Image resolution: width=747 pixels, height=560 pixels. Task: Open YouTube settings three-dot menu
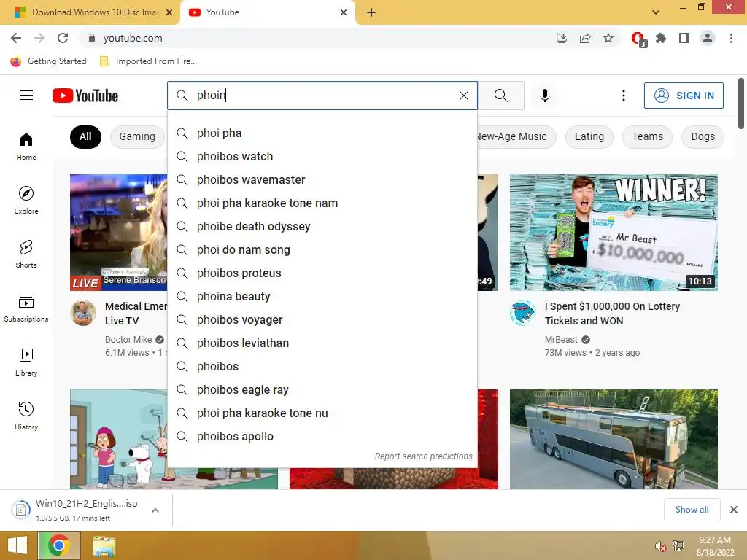[x=623, y=96]
